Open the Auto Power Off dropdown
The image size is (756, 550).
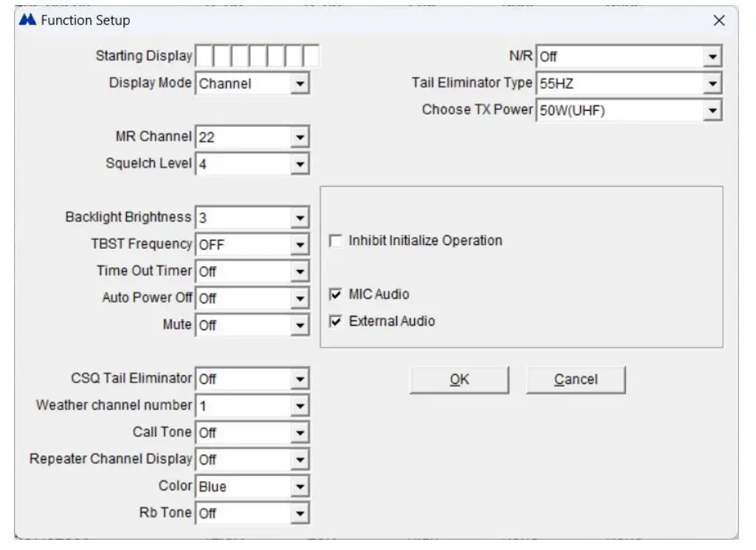(x=300, y=298)
